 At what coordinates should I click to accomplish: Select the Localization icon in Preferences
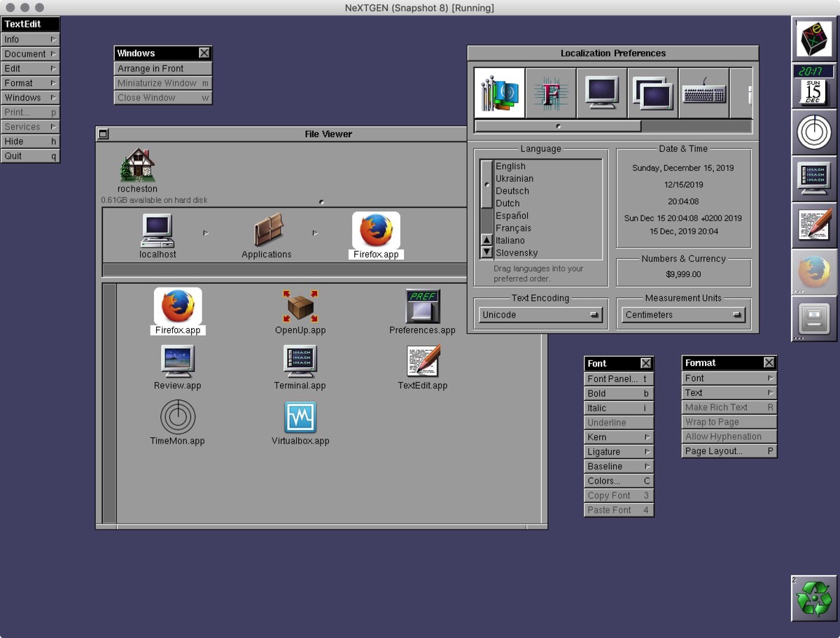point(499,93)
